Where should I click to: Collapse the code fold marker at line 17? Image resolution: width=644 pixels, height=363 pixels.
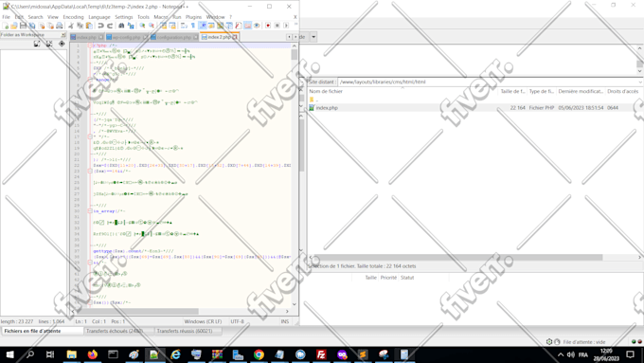click(90, 136)
